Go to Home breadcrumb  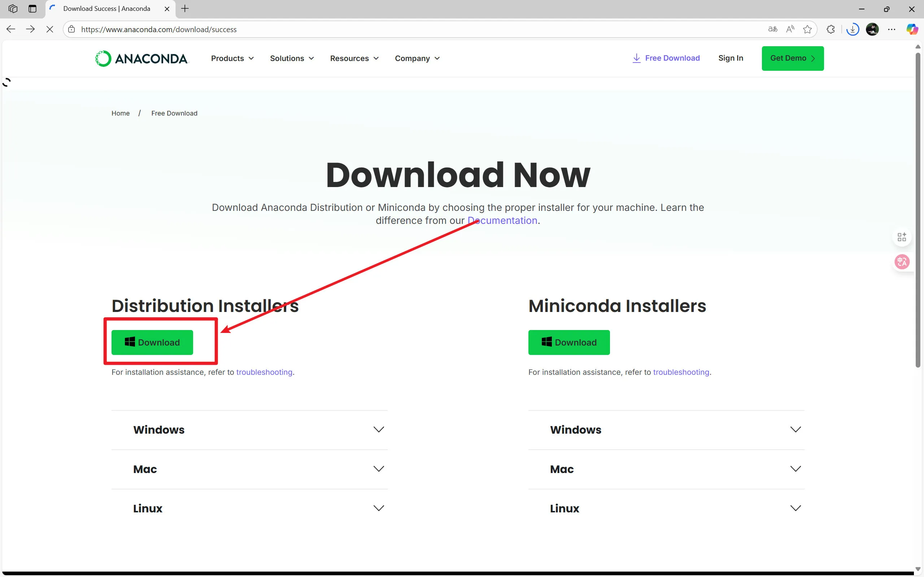click(121, 113)
